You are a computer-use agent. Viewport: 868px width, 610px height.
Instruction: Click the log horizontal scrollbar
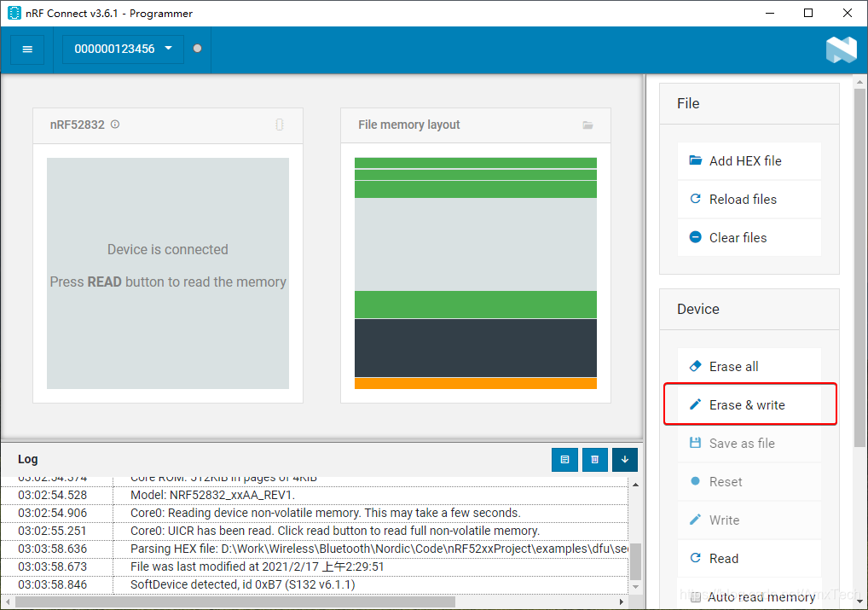point(235,601)
